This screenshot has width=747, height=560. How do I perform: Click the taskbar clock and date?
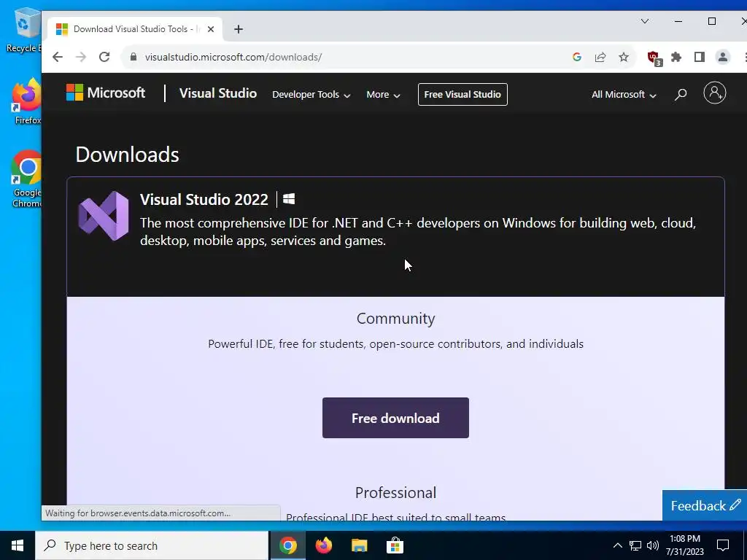684,545
